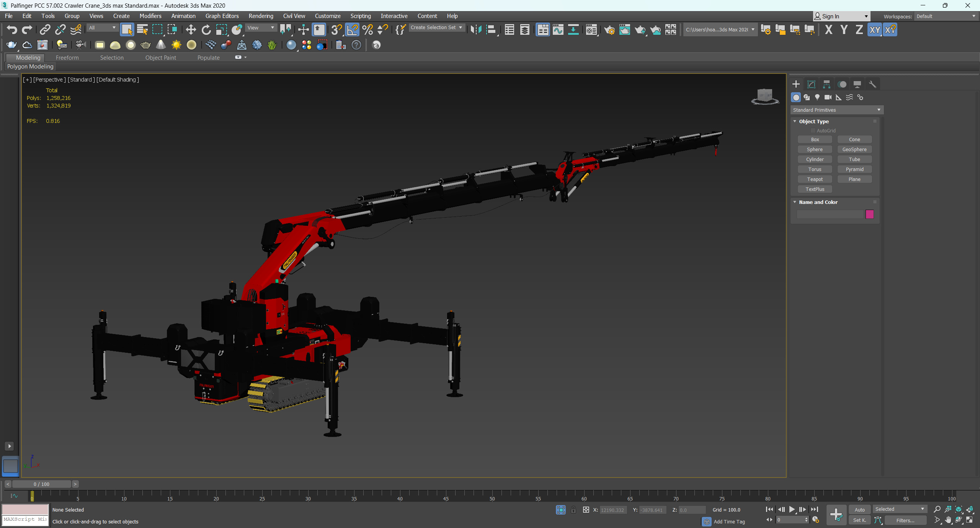Play the animation

pos(792,509)
